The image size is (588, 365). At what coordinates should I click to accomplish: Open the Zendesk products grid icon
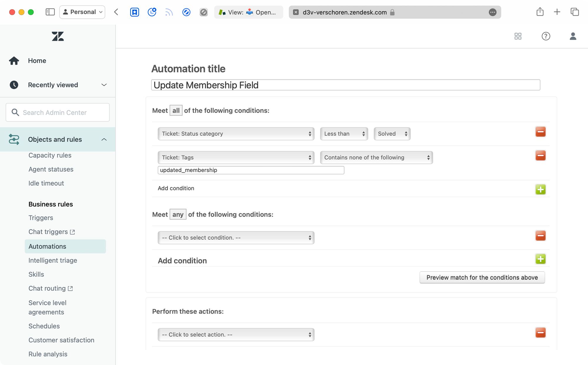tap(518, 36)
